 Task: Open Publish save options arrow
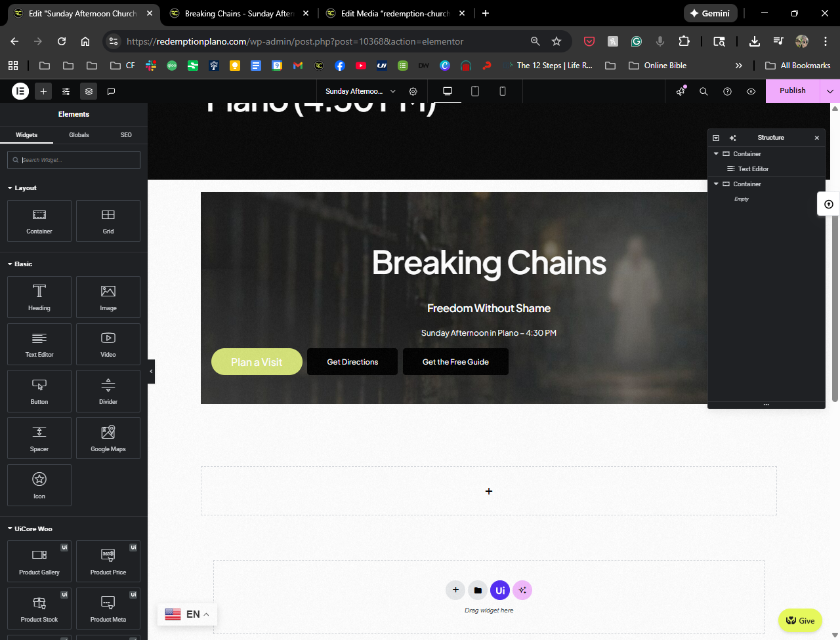(829, 91)
